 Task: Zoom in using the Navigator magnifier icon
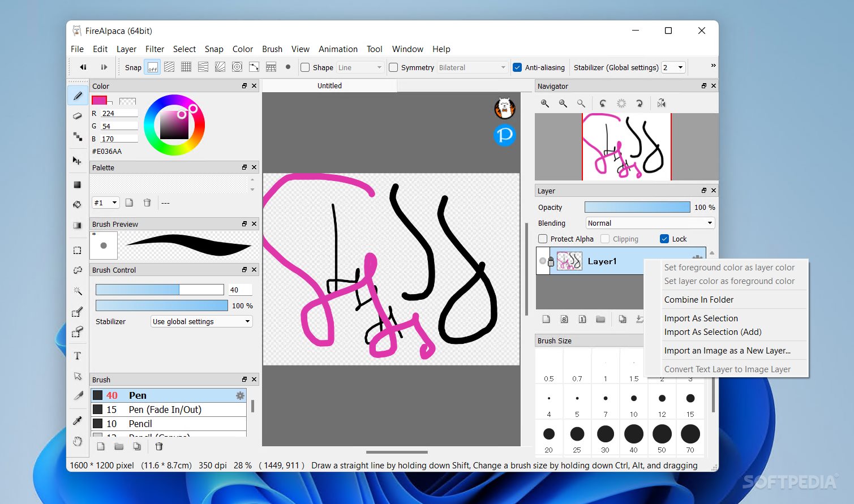pyautogui.click(x=544, y=104)
